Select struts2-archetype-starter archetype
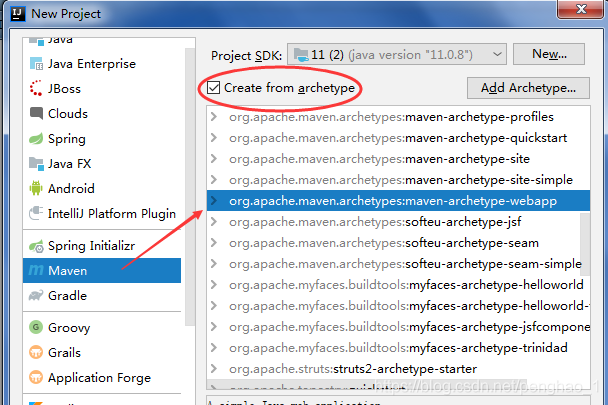608x405 pixels. click(398, 369)
